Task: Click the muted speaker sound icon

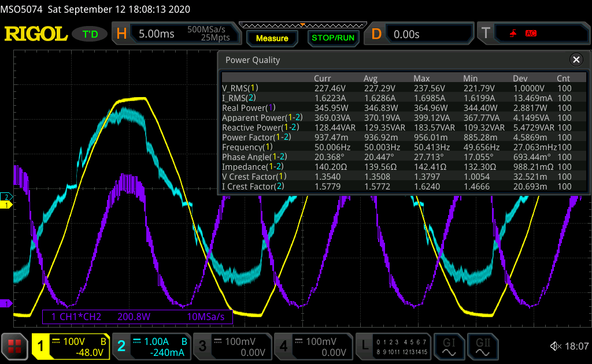Action: [556, 346]
